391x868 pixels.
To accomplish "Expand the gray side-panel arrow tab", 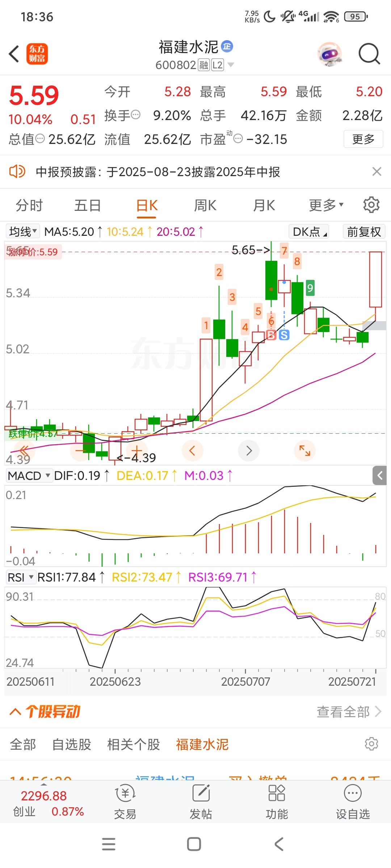I will click(379, 475).
